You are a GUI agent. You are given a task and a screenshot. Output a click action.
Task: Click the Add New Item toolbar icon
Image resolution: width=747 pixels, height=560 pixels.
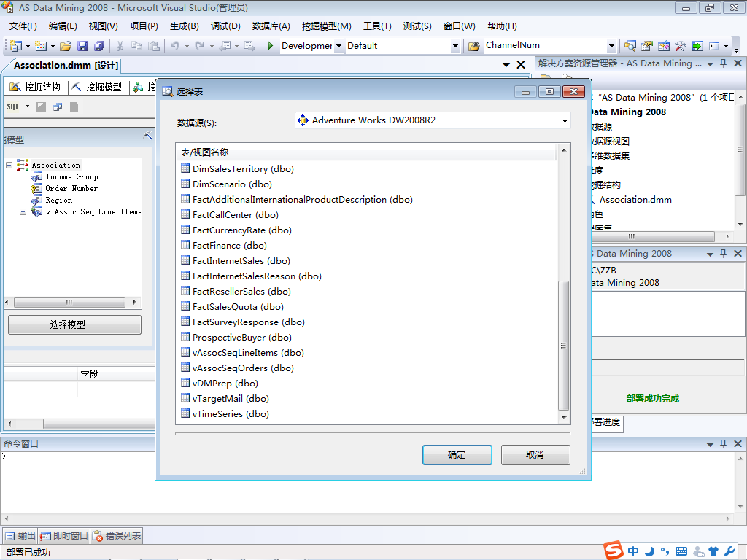pos(41,46)
